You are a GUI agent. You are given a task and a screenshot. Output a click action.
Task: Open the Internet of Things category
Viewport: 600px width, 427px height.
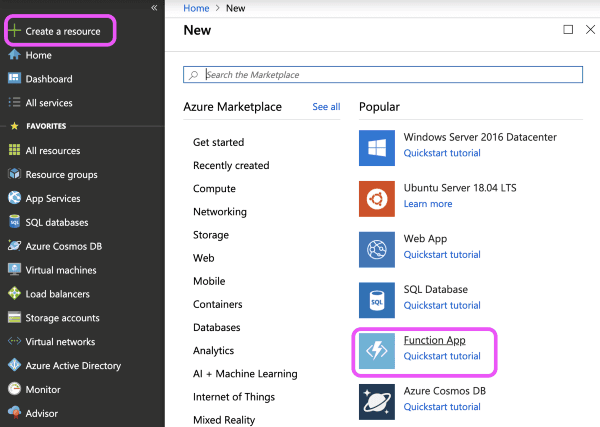point(234,397)
